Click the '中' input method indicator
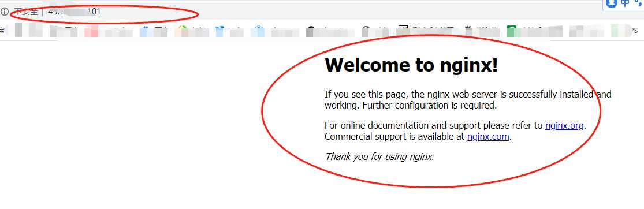The width and height of the screenshot is (644, 209). click(x=625, y=3)
